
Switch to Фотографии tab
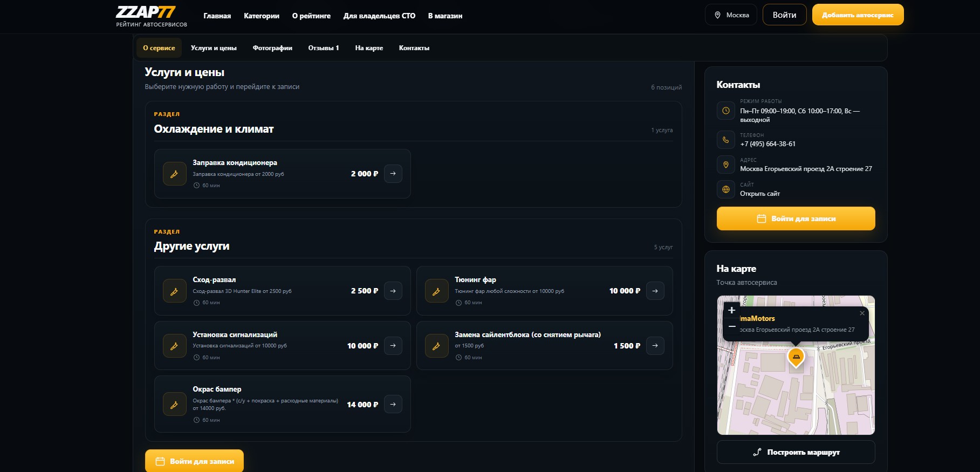point(272,48)
